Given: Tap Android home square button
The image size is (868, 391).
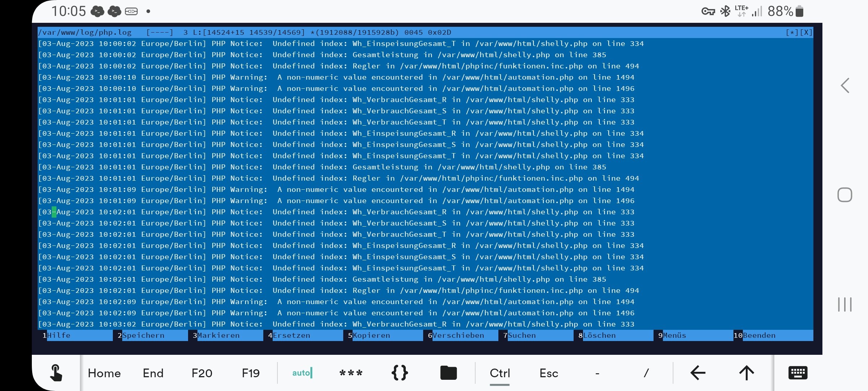Looking at the screenshot, I should (x=845, y=195).
